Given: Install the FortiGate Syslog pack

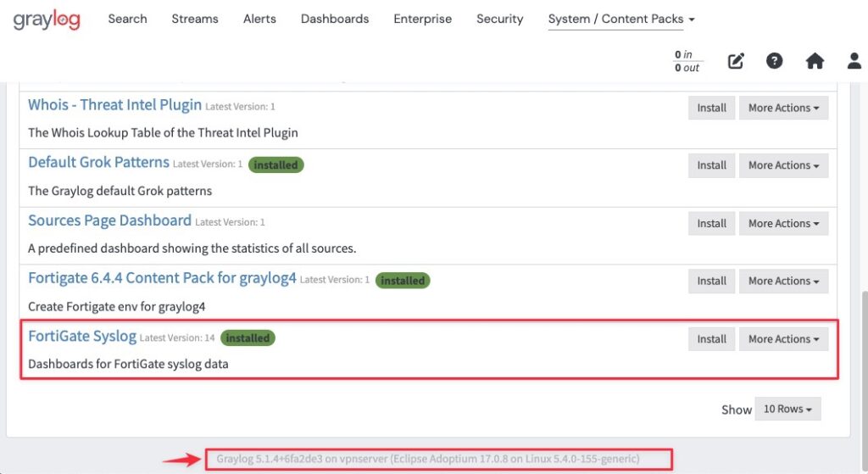Looking at the screenshot, I should pos(711,339).
